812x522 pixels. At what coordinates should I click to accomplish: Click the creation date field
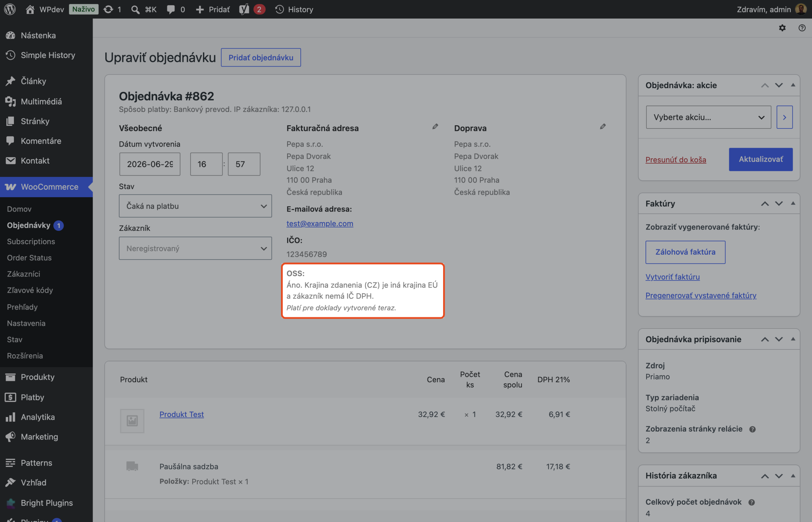pyautogui.click(x=149, y=164)
